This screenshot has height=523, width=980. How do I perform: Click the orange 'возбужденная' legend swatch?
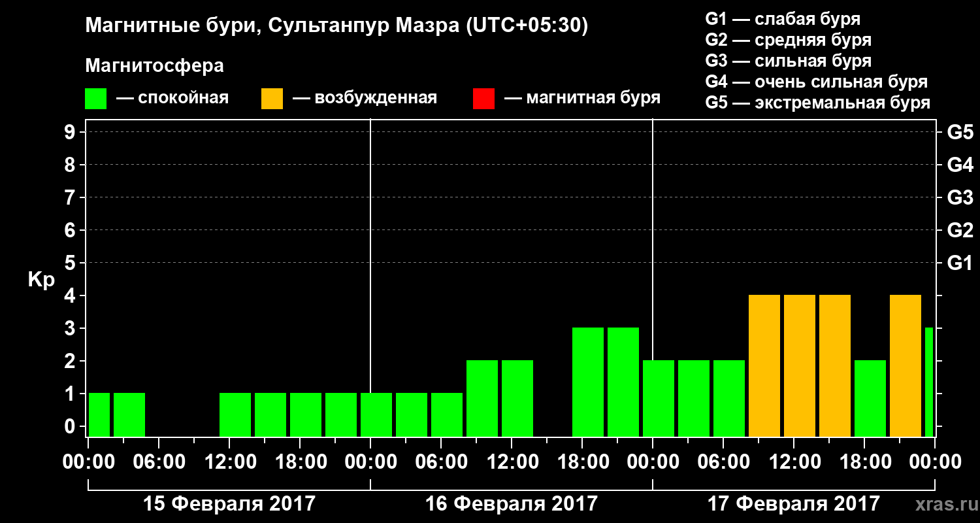272,99
